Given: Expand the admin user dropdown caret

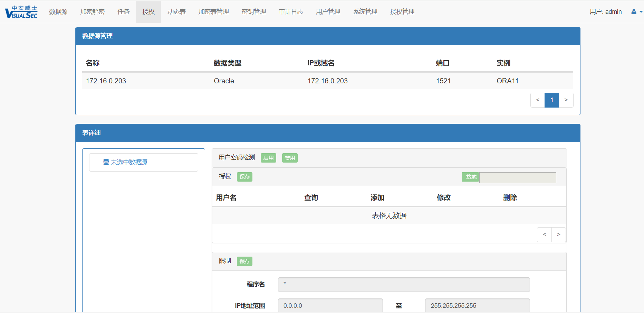Looking at the screenshot, I should [641, 12].
